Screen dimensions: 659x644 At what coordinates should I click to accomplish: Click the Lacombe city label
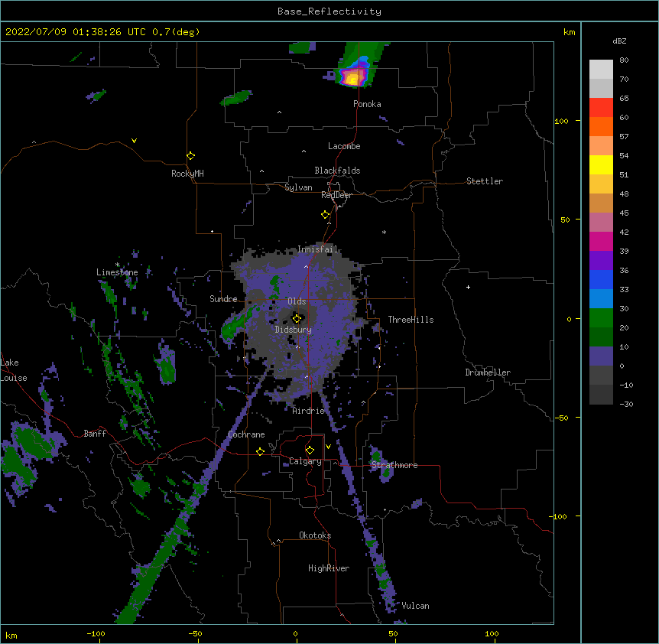(344, 146)
